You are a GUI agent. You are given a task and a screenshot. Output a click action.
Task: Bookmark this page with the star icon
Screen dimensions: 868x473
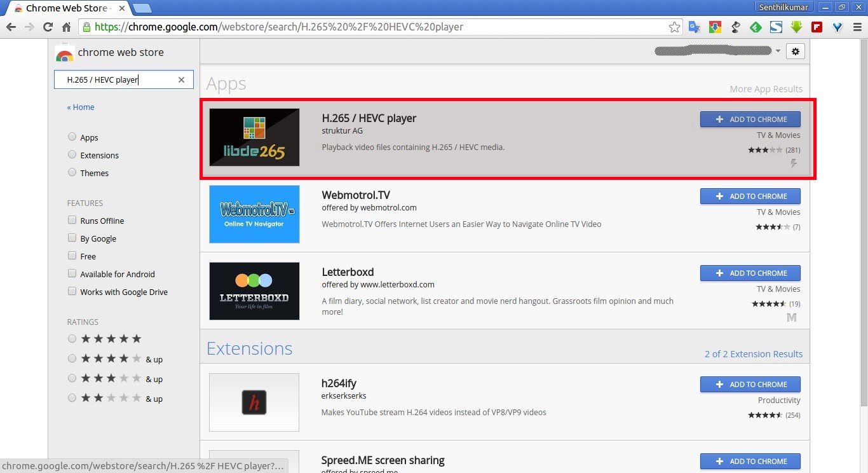point(674,27)
